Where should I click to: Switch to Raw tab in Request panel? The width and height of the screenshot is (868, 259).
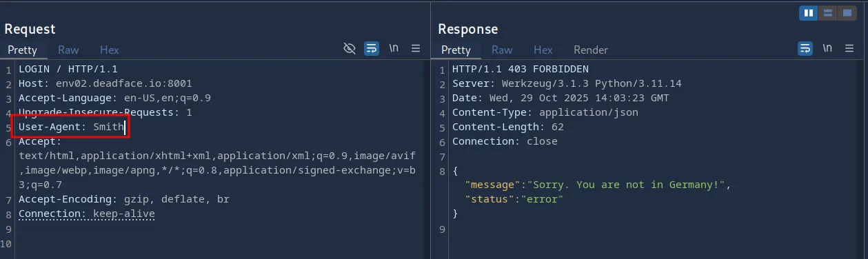pos(68,50)
